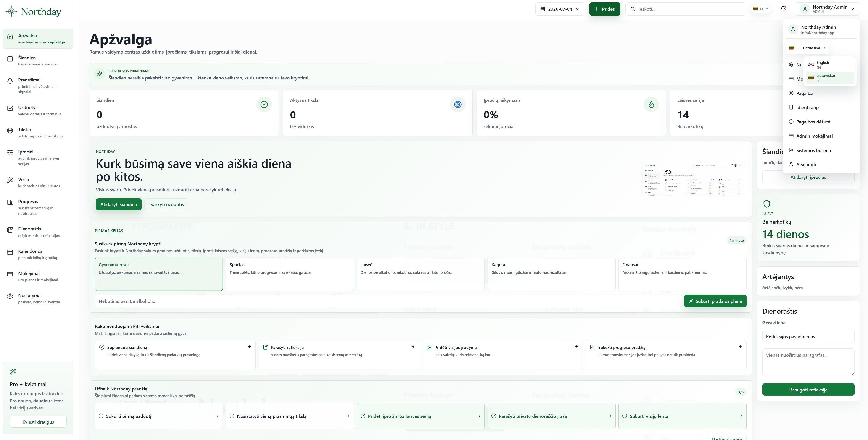This screenshot has width=868, height=440.
Task: Click the app preview thumbnail in hero banner
Action: [694, 179]
